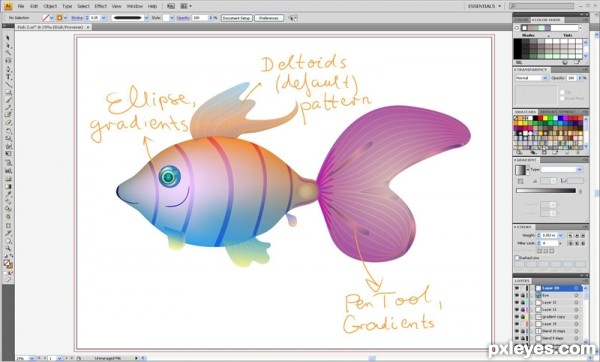Unlock the gradient copy layer lock
This screenshot has height=362, width=600.
pos(523,317)
